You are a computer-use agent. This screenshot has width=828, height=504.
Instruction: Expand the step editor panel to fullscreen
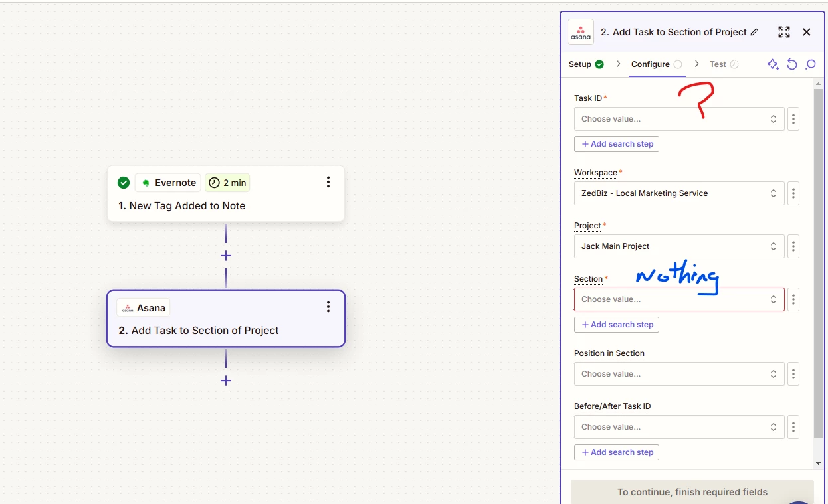(784, 32)
